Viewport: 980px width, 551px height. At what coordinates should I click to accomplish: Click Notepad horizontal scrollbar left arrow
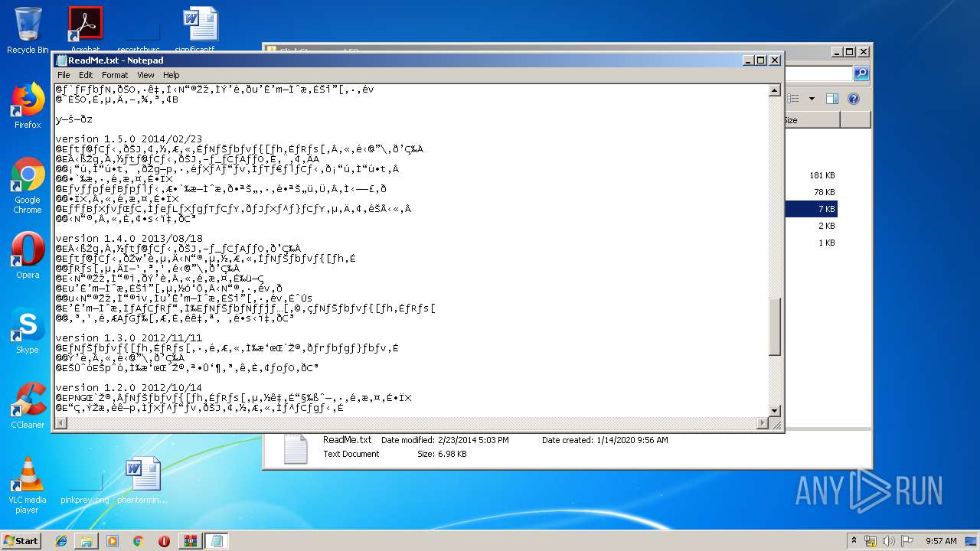click(60, 423)
